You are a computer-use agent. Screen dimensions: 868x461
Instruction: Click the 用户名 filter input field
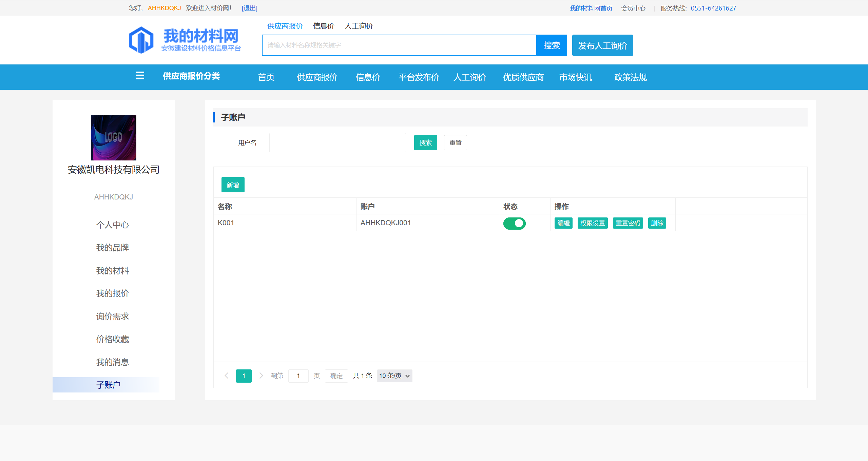[x=337, y=143]
